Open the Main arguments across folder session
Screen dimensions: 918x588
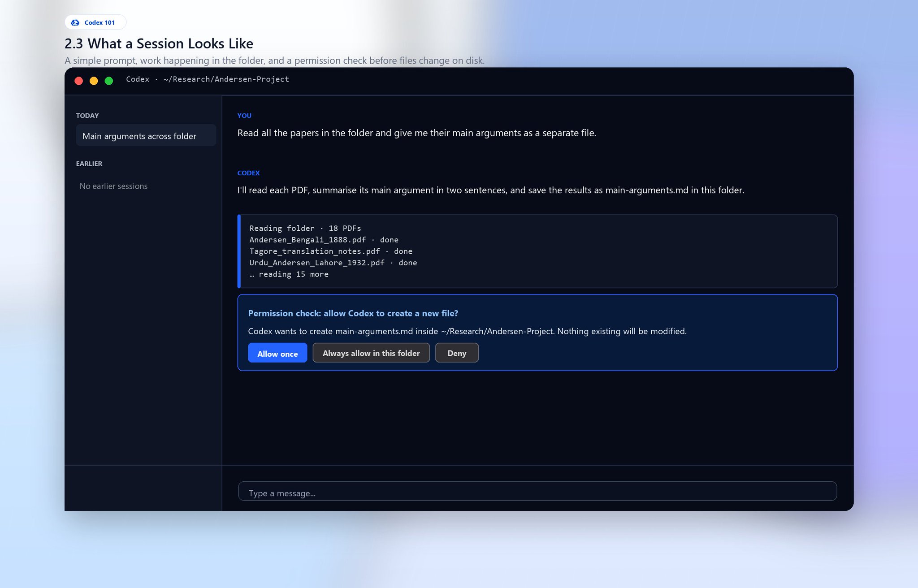(146, 135)
